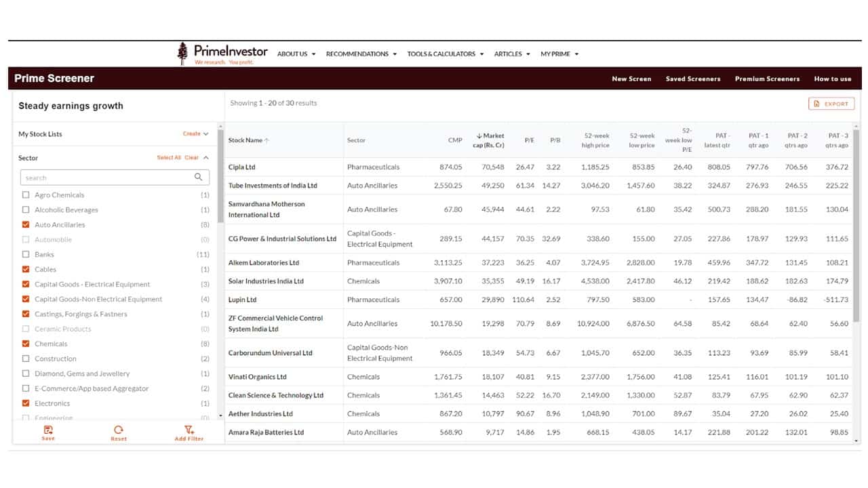The height and width of the screenshot is (488, 868).
Task: Click the EXPORT button
Action: click(x=831, y=104)
